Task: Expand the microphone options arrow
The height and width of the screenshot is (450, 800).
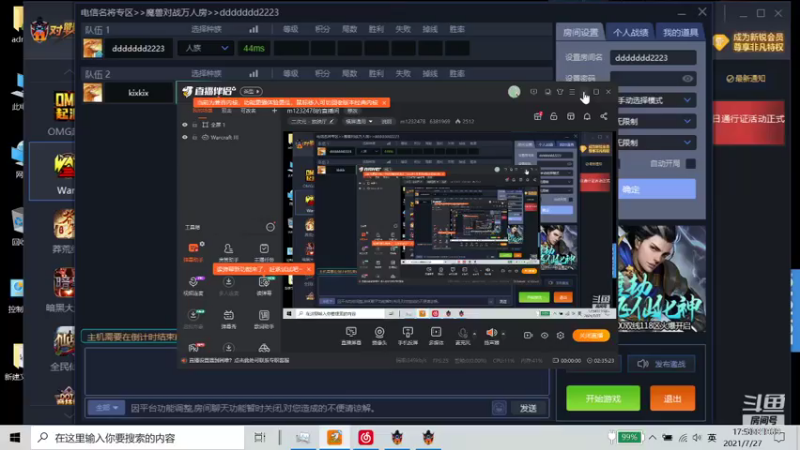Action: click(x=474, y=334)
